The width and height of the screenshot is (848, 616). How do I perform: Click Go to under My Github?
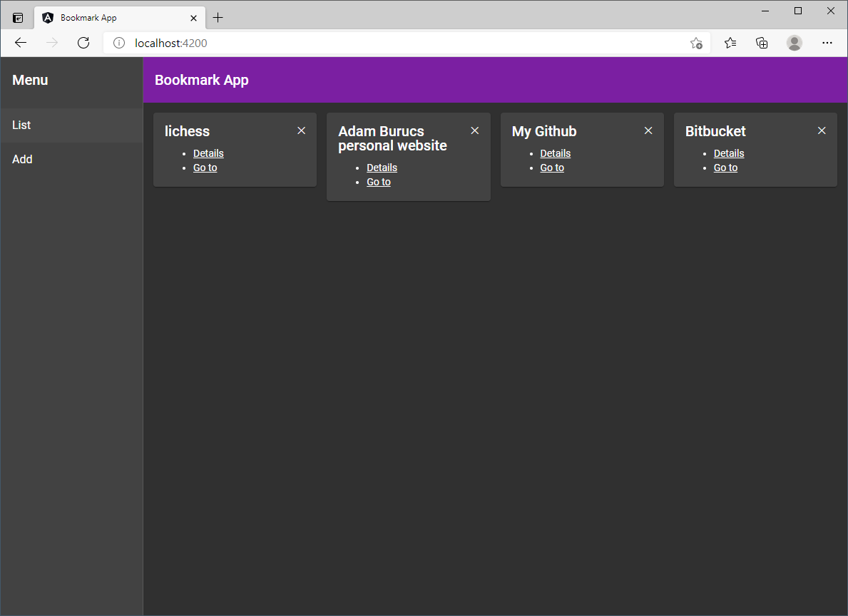point(552,168)
